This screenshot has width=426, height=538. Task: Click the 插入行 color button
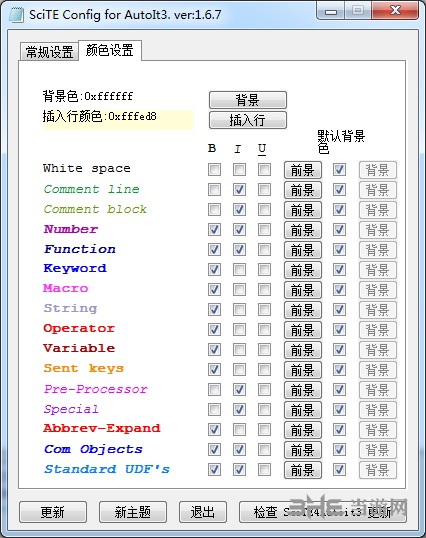coord(248,120)
